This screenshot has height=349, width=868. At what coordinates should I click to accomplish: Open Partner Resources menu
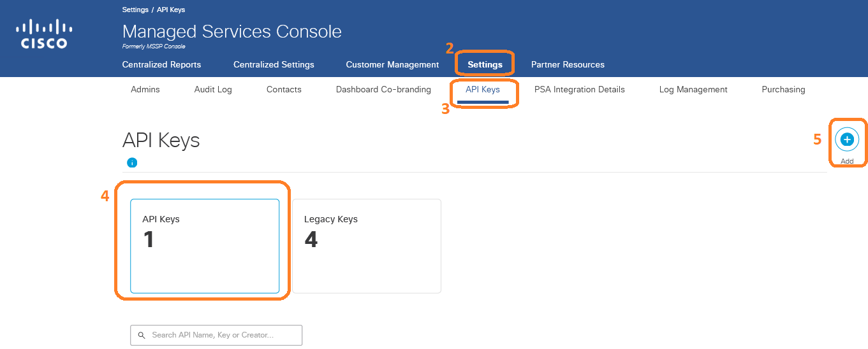point(568,64)
